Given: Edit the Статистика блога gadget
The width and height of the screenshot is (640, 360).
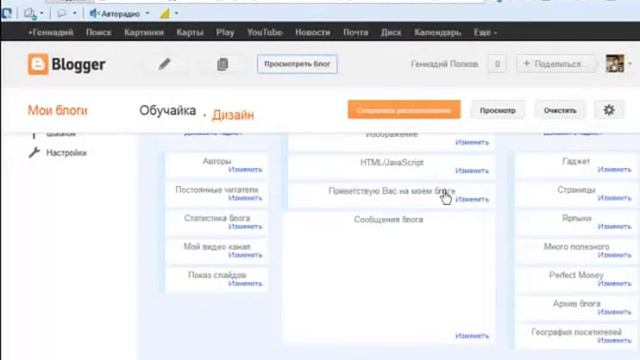Looking at the screenshot, I should pos(245,227).
